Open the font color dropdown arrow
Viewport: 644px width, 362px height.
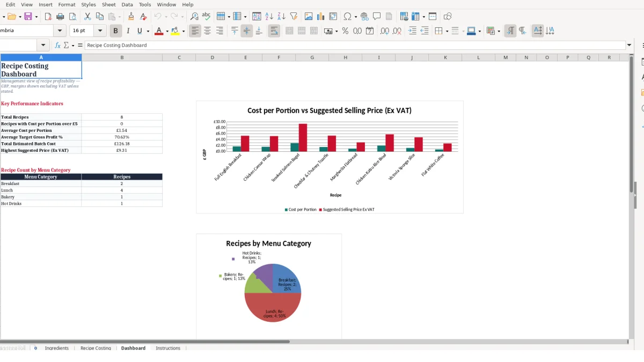point(167,31)
